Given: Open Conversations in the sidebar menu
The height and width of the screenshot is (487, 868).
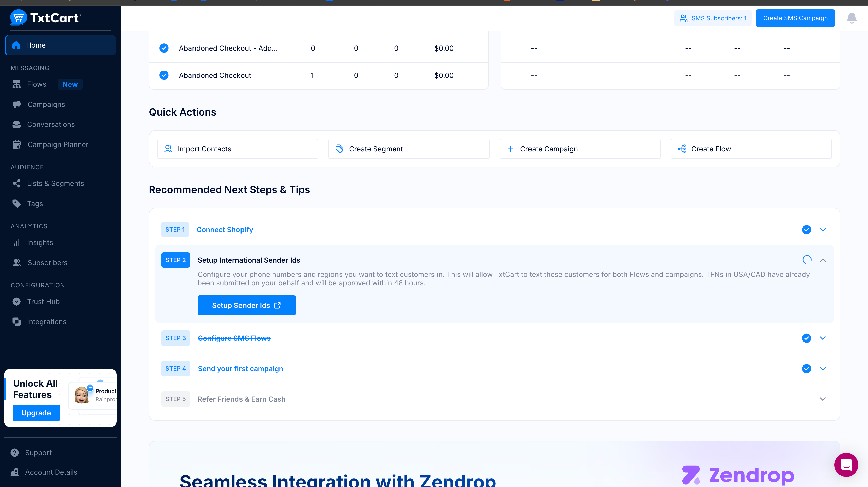Looking at the screenshot, I should point(51,124).
